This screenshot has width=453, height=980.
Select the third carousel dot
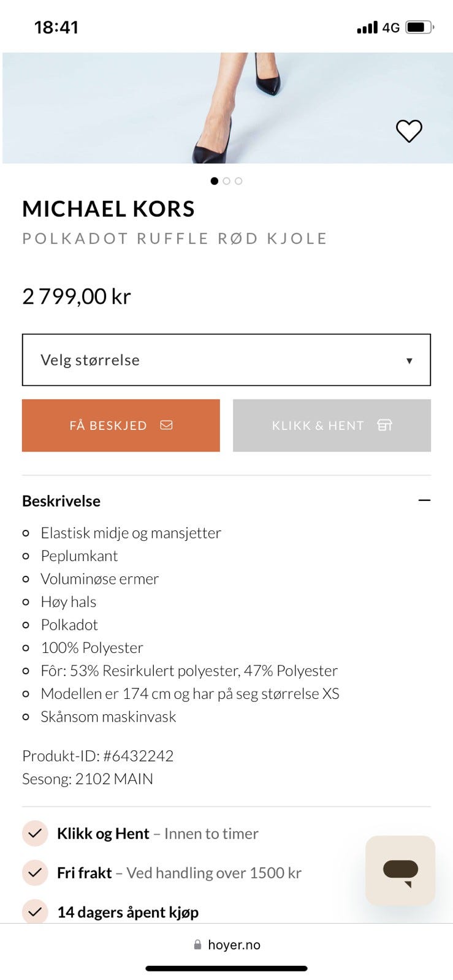(x=237, y=181)
